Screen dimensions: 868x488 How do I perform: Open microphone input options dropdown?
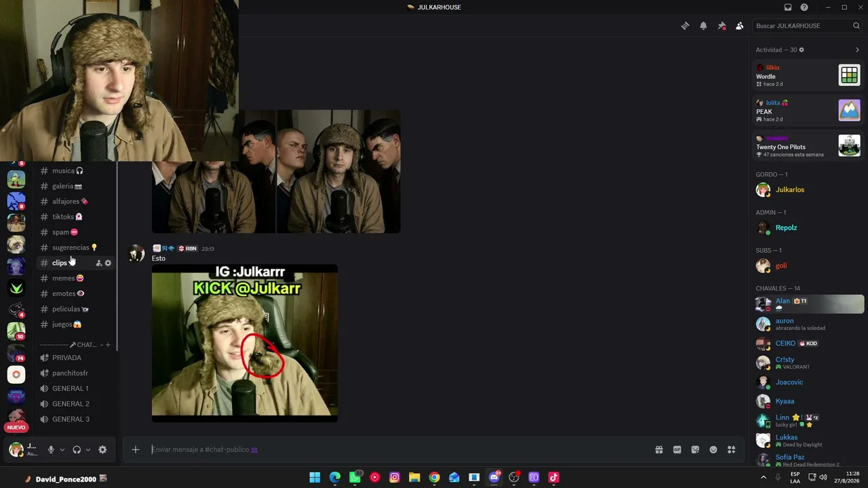point(62,449)
